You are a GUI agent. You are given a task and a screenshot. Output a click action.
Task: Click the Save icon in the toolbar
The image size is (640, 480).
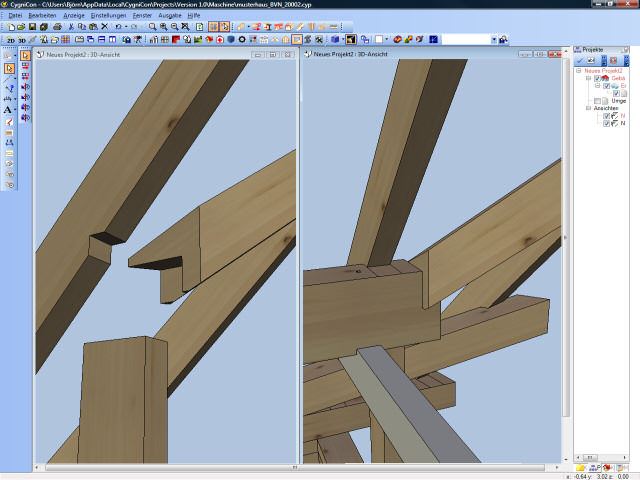tap(32, 27)
